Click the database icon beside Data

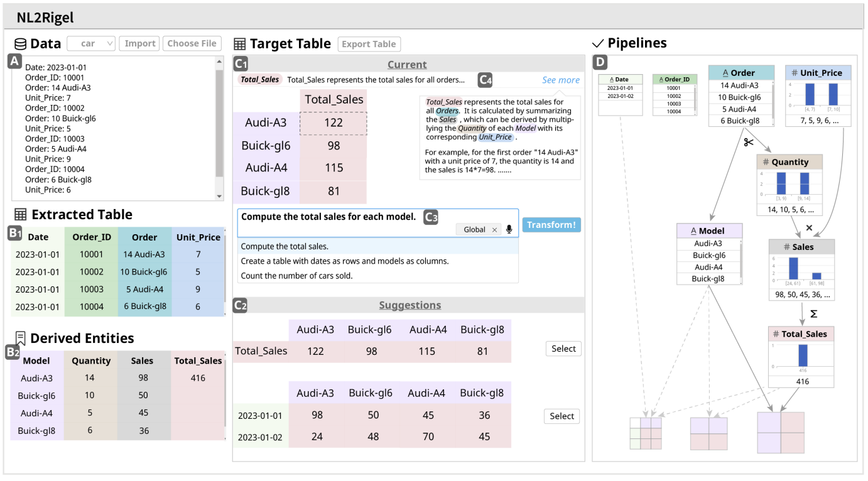pyautogui.click(x=20, y=44)
